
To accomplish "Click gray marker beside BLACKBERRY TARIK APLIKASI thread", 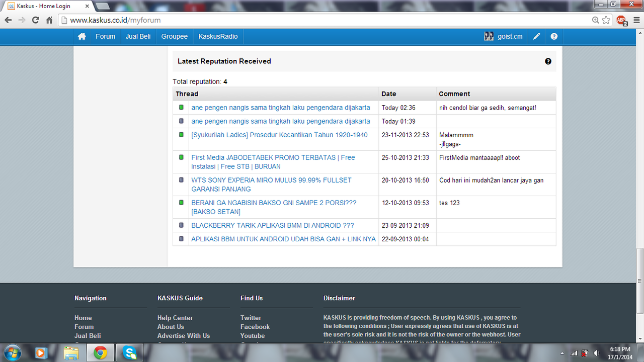I will 181,225.
